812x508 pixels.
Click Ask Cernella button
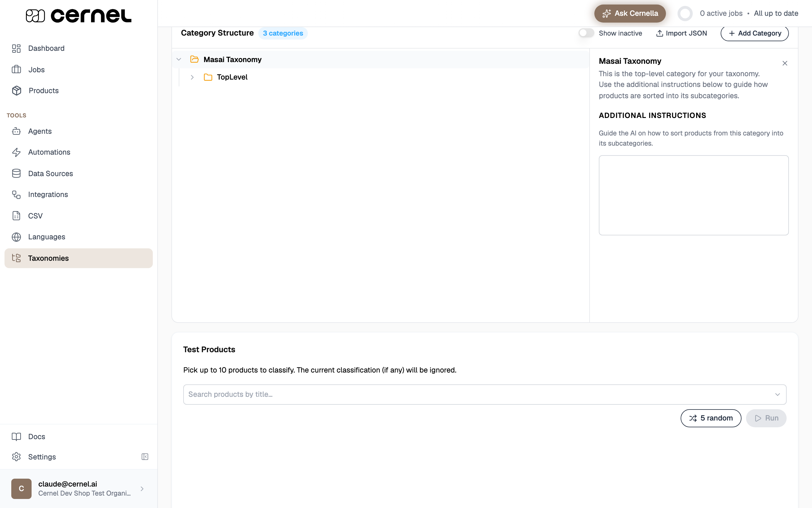(x=630, y=14)
